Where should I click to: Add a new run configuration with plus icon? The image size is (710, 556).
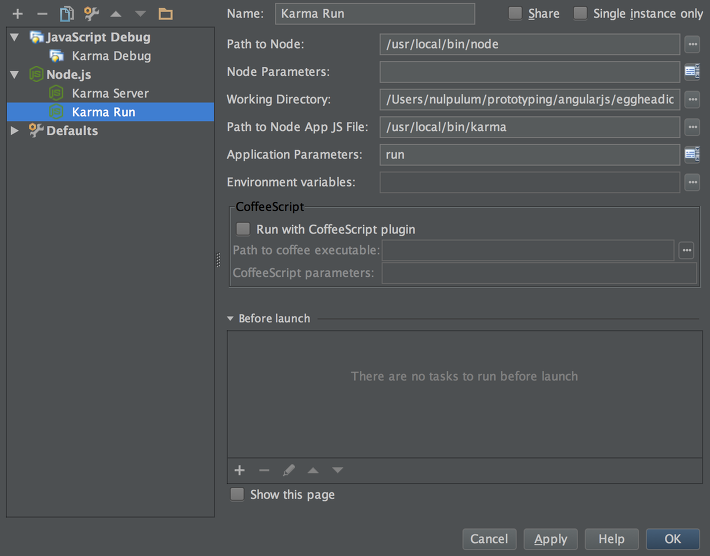(x=18, y=14)
